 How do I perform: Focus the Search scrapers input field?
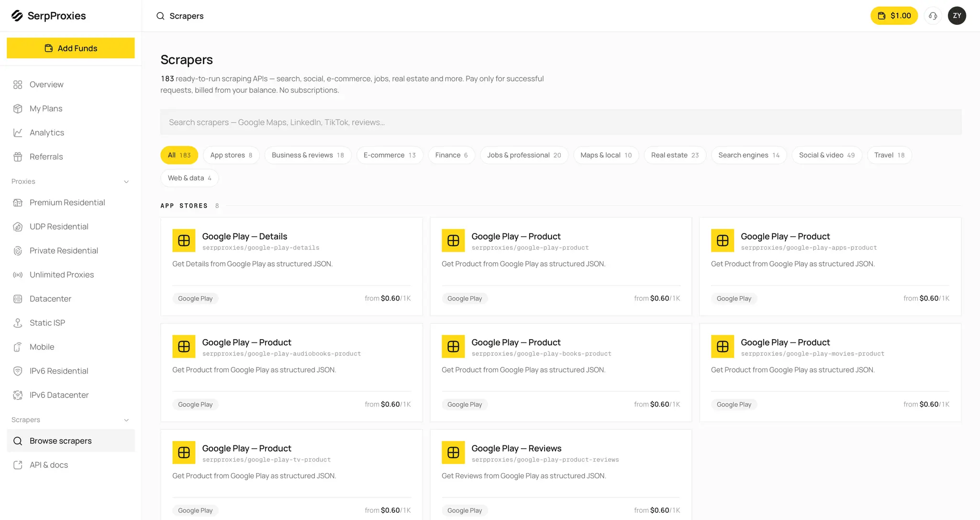click(x=561, y=122)
